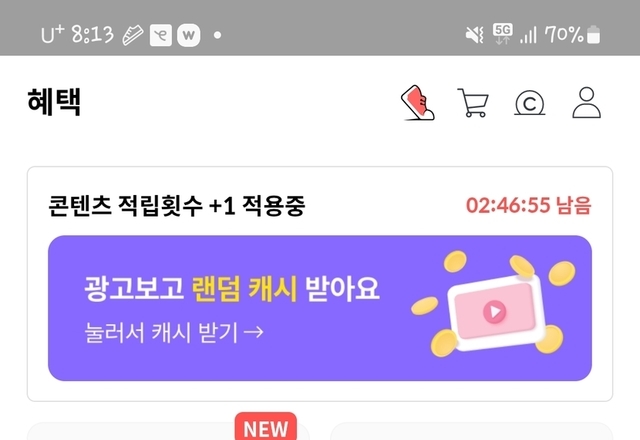Select the 혜택 page title

pyautogui.click(x=54, y=102)
